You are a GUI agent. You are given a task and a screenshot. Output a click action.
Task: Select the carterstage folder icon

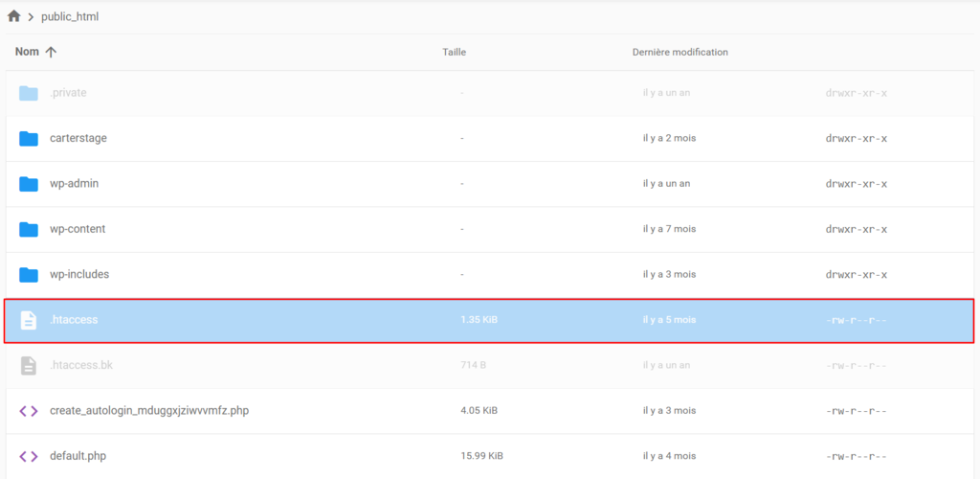click(x=29, y=139)
